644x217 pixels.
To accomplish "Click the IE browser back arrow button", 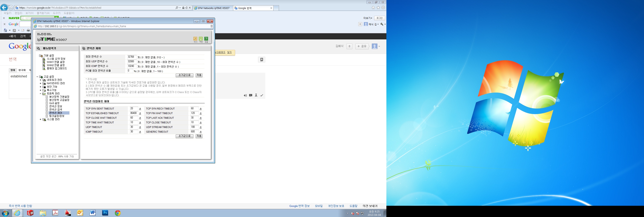I will coord(4,7).
